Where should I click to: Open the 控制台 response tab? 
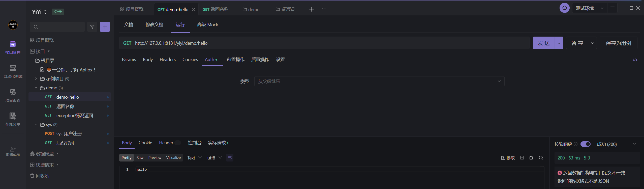(195, 143)
